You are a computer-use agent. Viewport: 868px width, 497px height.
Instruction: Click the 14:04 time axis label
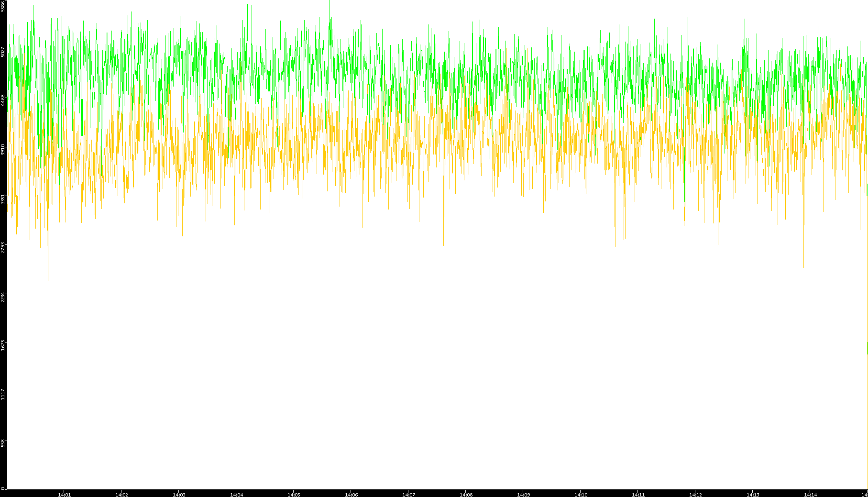point(236,494)
